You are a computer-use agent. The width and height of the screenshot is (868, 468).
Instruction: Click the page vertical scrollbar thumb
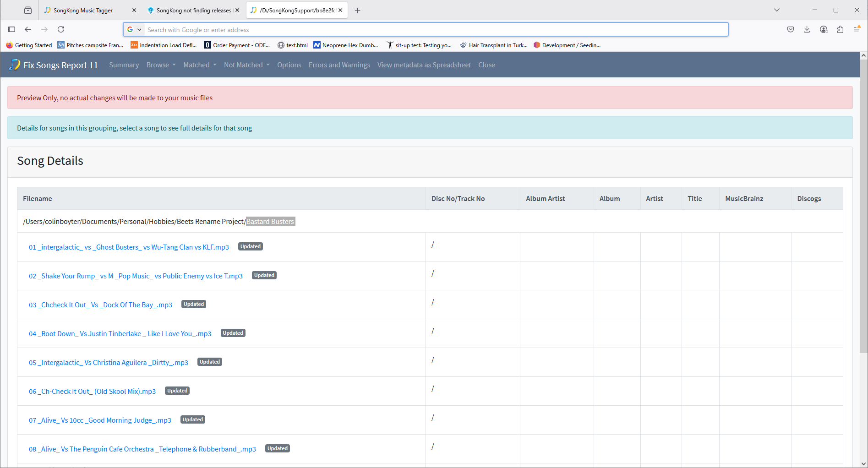tap(863, 206)
